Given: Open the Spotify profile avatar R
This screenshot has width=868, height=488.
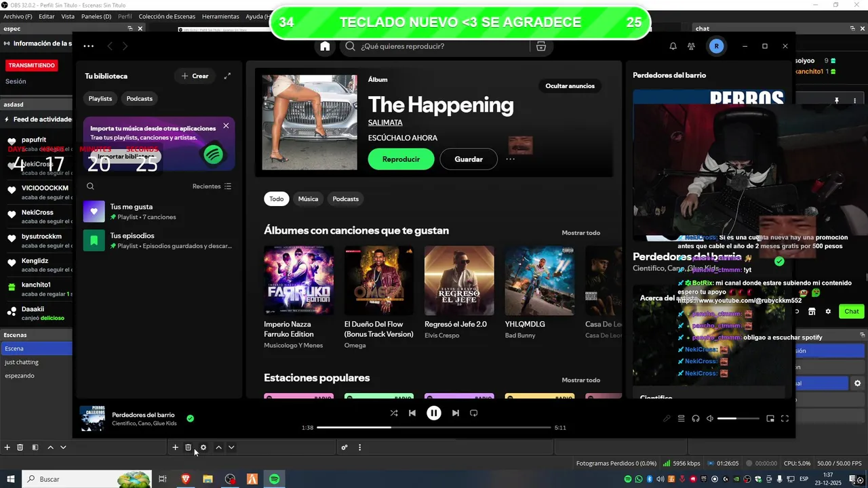Looking at the screenshot, I should [x=716, y=46].
